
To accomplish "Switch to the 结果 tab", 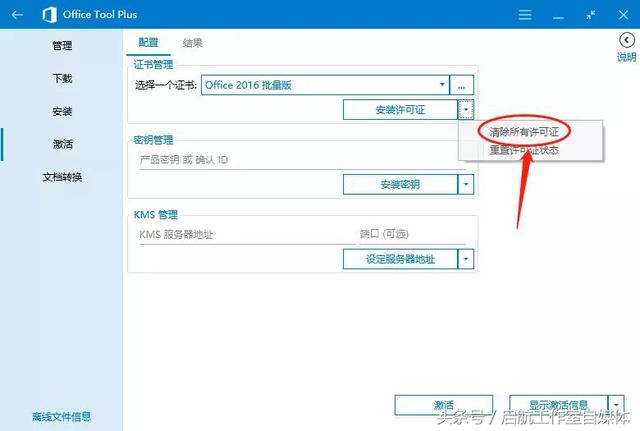I will pos(192,42).
